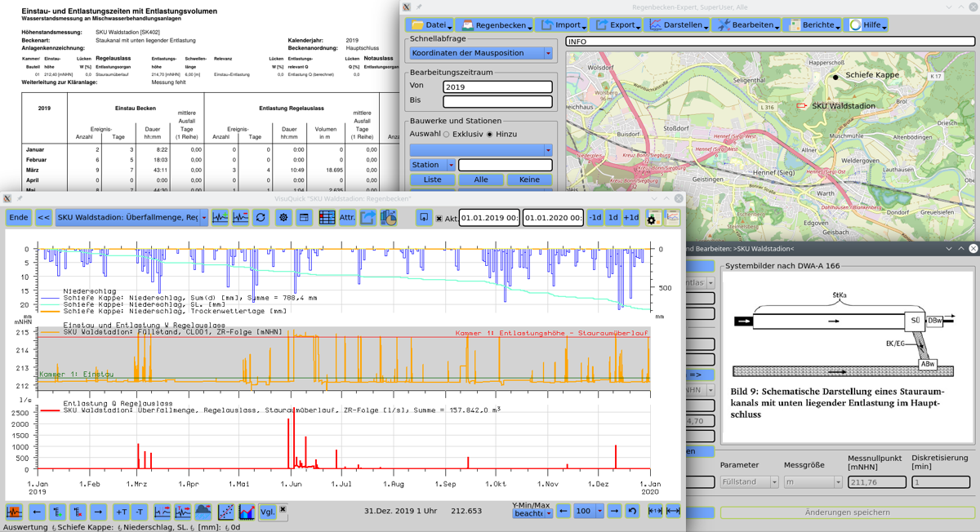This screenshot has height=532, width=980.
Task: Select the Exklusiv radio button
Action: tap(446, 134)
